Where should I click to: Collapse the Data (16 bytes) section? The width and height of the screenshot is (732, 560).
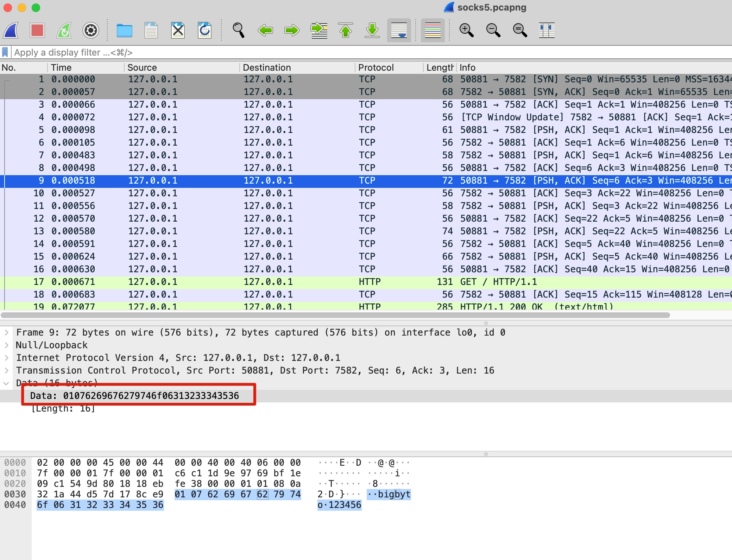[x=7, y=383]
